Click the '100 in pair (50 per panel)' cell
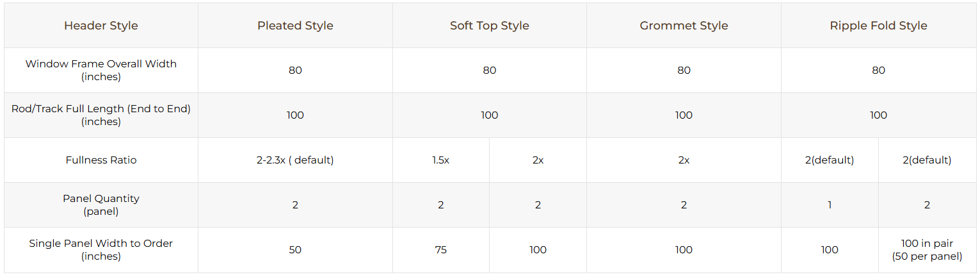This screenshot has width=980, height=277. point(927,250)
